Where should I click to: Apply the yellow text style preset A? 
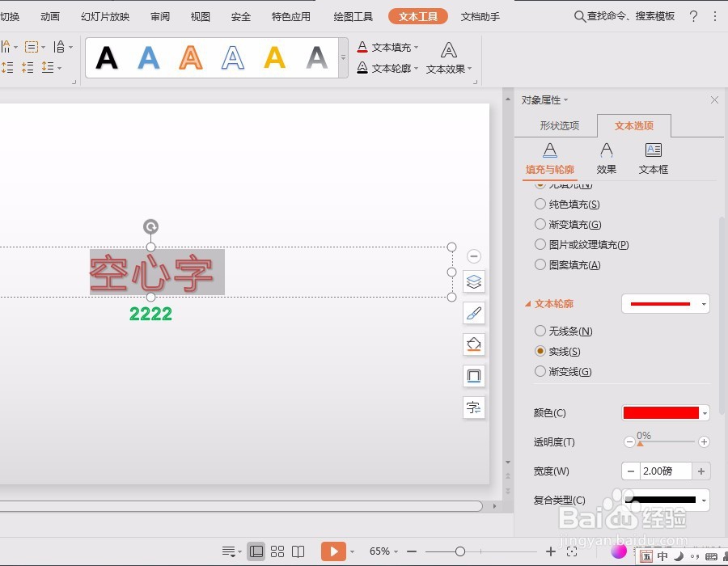pos(274,58)
